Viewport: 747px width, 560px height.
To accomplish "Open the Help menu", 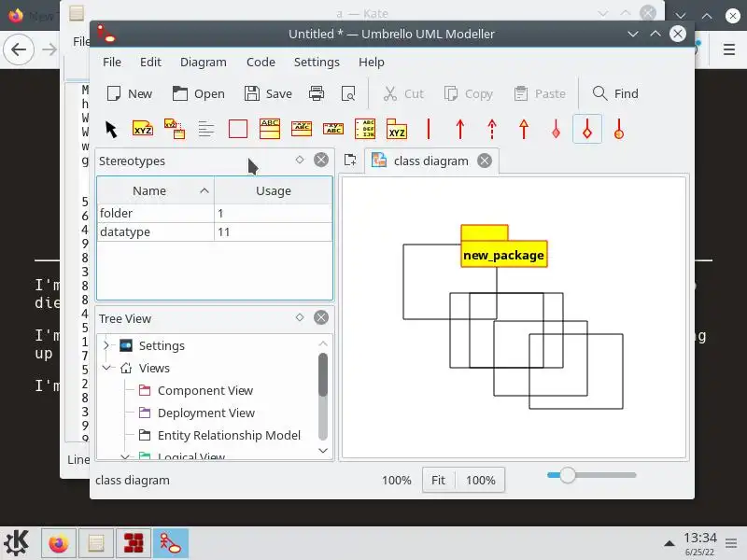I will point(372,62).
